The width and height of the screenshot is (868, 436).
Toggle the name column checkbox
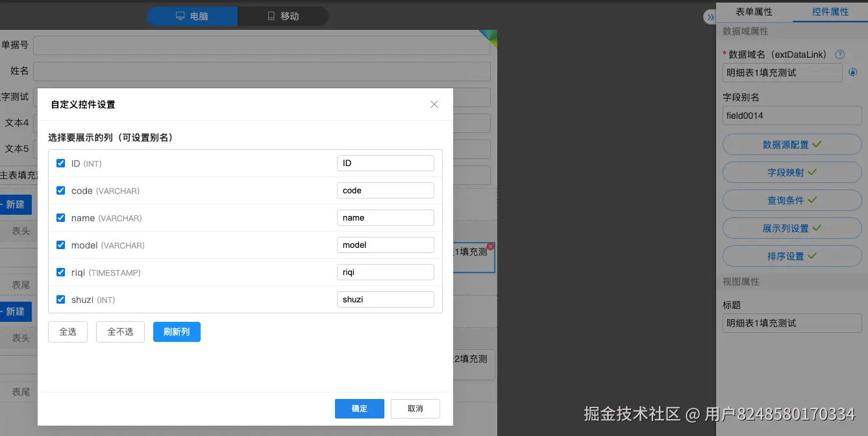(61, 218)
